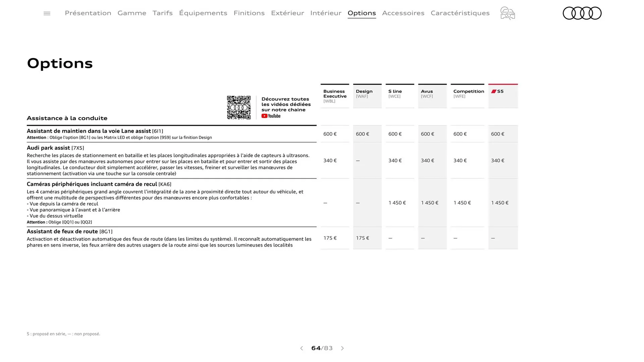Screen dimensions: 644x362
Task: Open the Gamme tab
Action: [132, 13]
